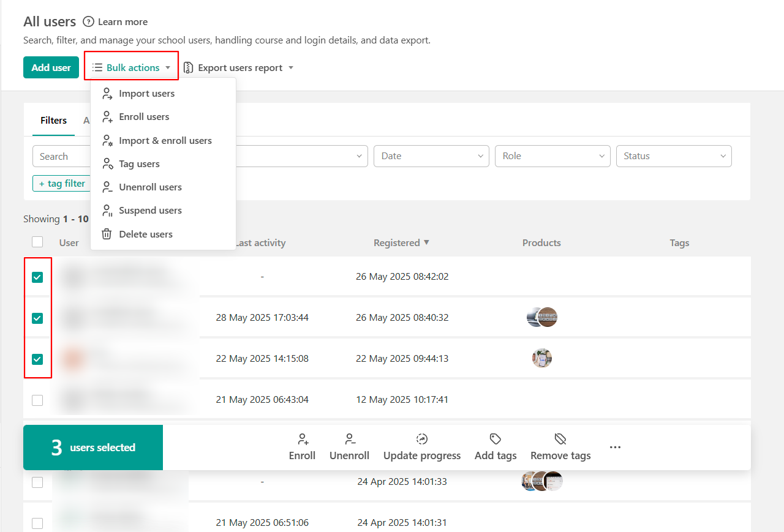This screenshot has height=532, width=784.
Task: Click the Last activity column header
Action: (x=261, y=242)
